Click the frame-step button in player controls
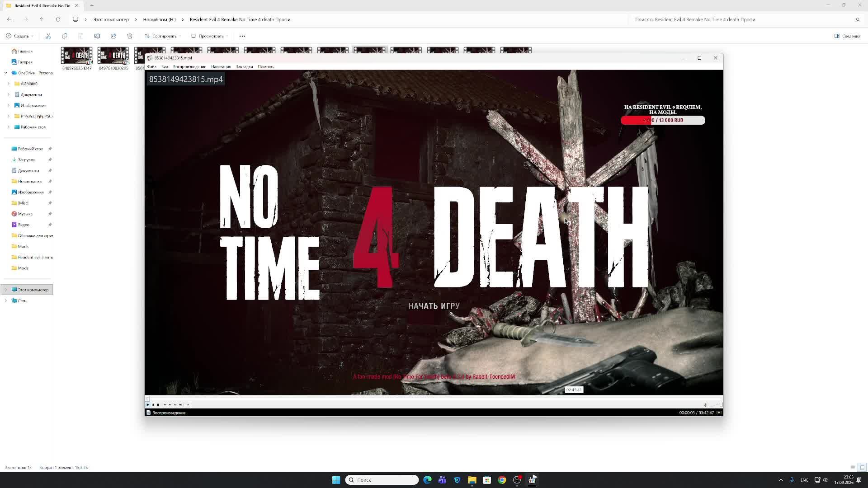This screenshot has width=868, height=488. 188,405
